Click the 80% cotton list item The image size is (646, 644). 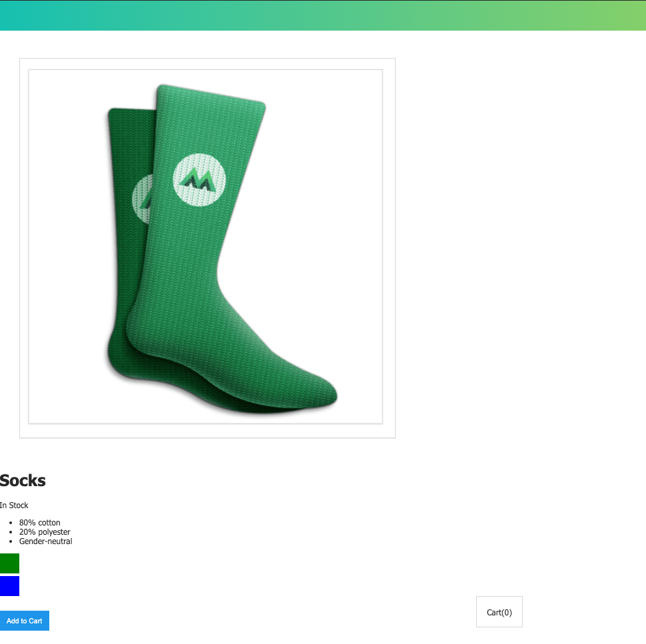click(39, 522)
